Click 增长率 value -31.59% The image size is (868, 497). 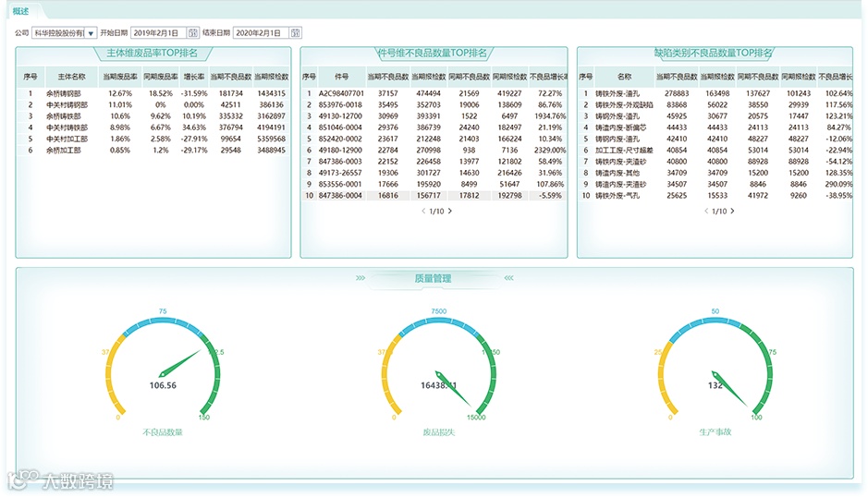(194, 93)
